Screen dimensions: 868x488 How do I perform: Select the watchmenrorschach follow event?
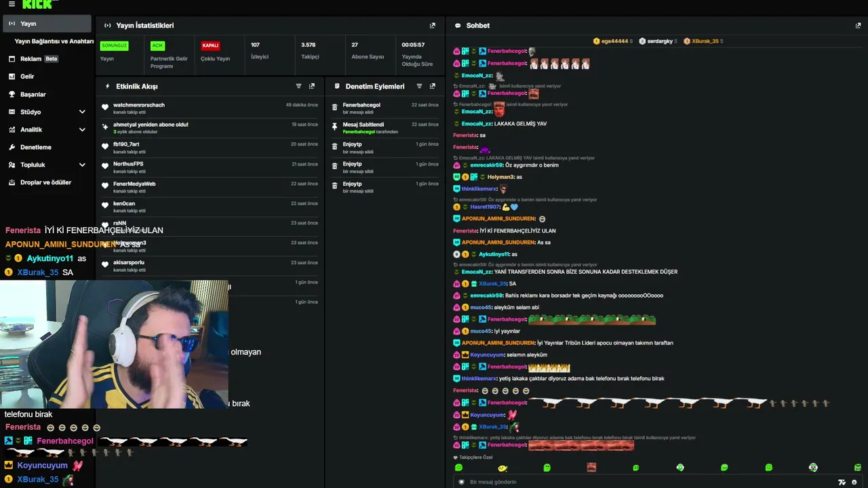coord(210,108)
